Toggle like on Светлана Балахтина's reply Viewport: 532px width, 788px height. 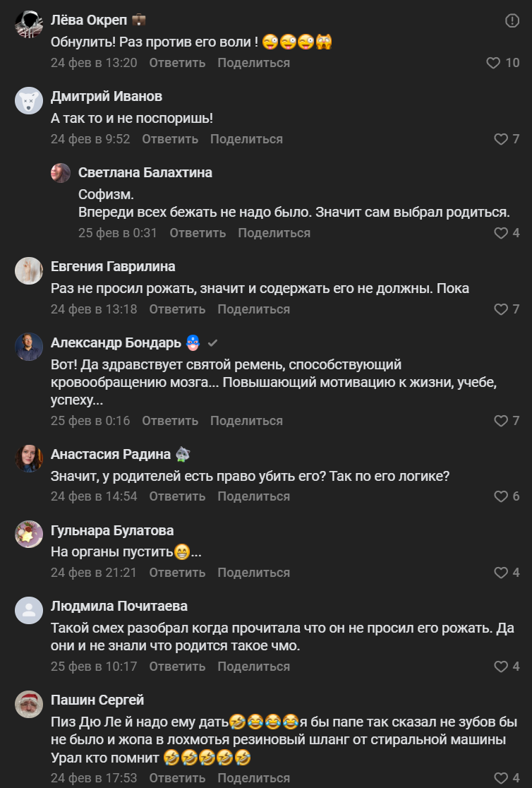[x=500, y=233]
